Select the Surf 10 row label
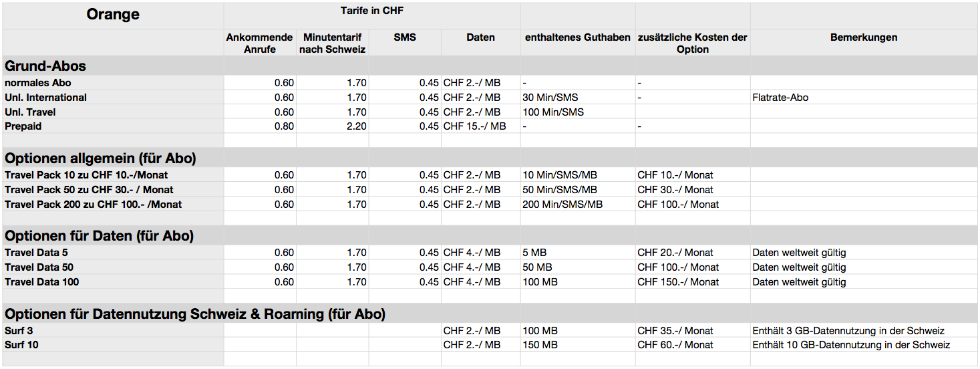 21,346
